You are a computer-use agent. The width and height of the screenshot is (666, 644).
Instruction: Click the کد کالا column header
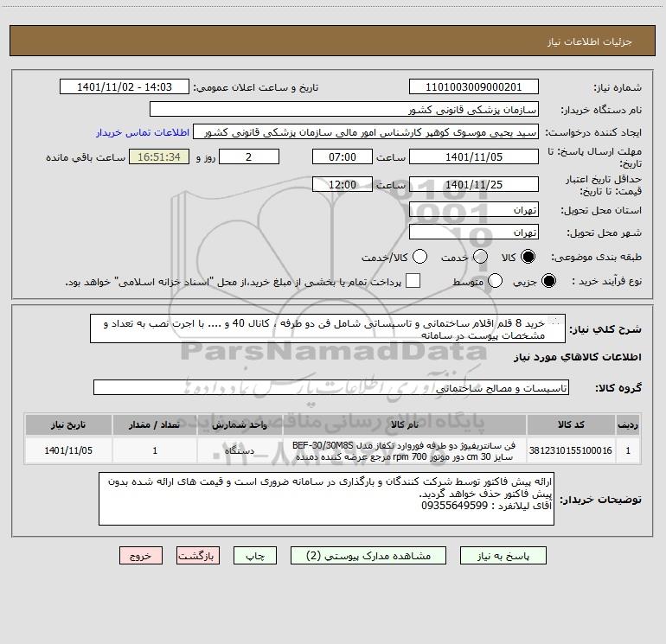point(571,425)
